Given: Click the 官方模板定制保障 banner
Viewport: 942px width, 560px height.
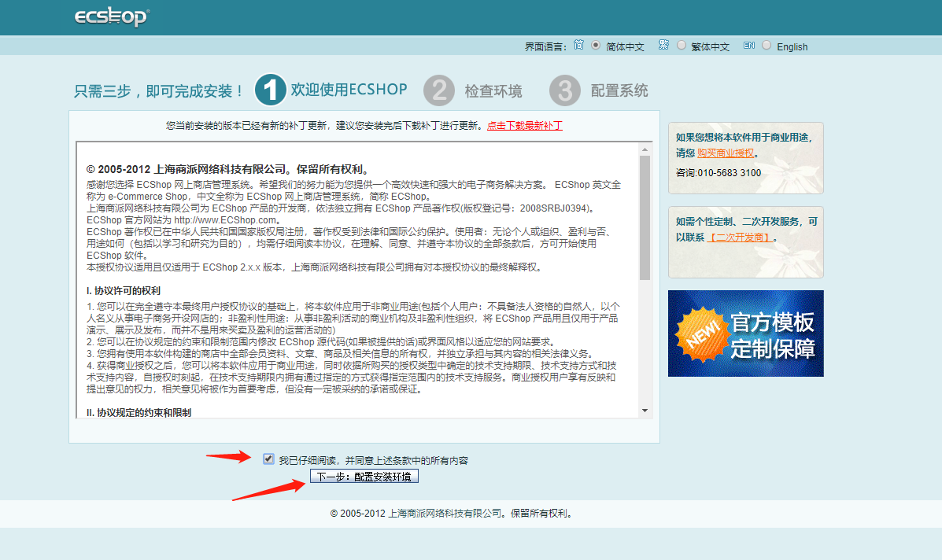Looking at the screenshot, I should pyautogui.click(x=745, y=333).
